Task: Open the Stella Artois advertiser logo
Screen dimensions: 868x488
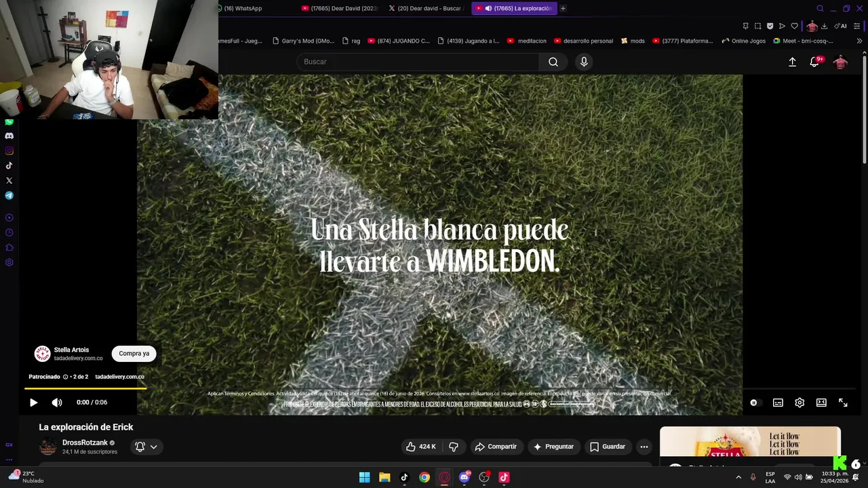Action: tap(42, 354)
